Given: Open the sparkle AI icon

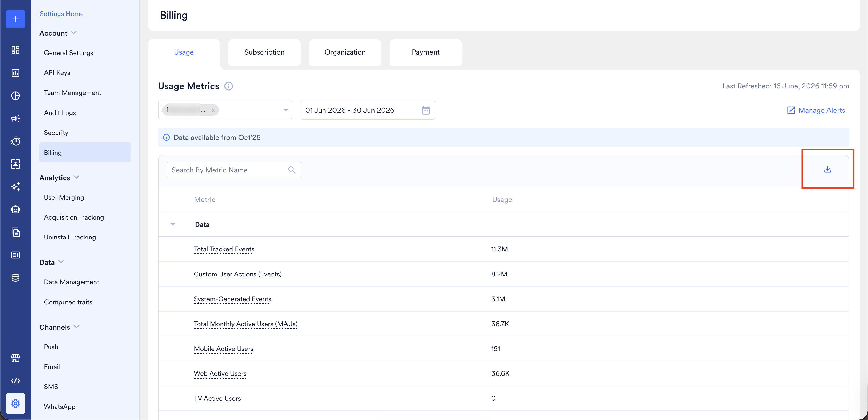Looking at the screenshot, I should (16, 186).
